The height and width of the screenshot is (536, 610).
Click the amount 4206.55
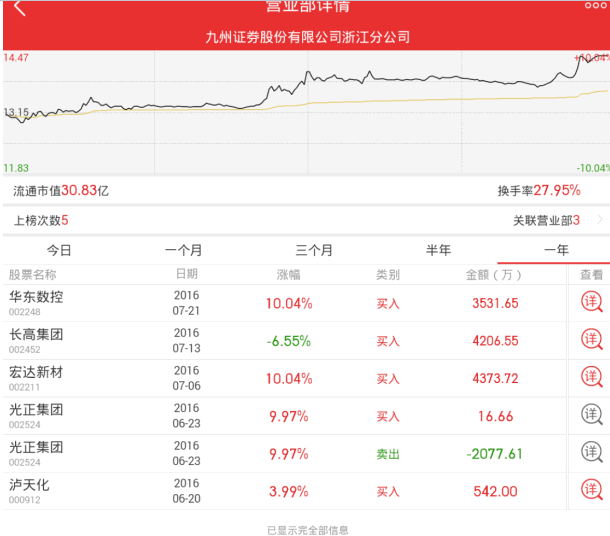tap(495, 341)
